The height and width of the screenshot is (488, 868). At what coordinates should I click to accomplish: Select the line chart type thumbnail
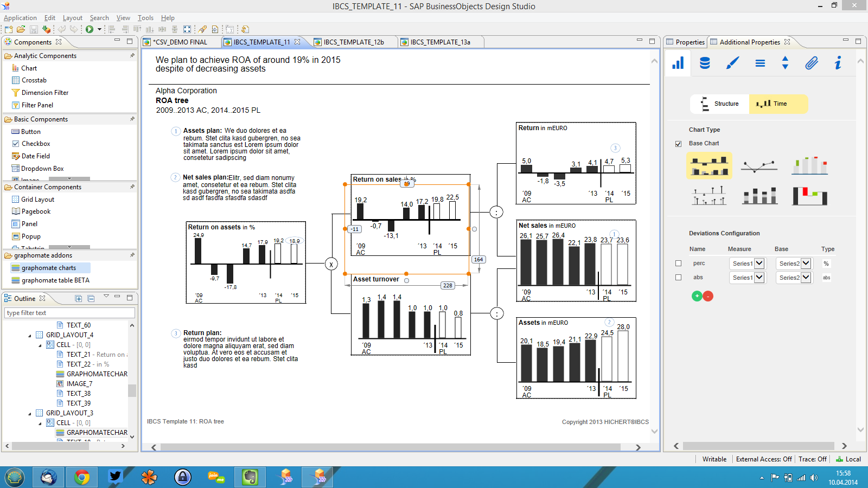[759, 165]
